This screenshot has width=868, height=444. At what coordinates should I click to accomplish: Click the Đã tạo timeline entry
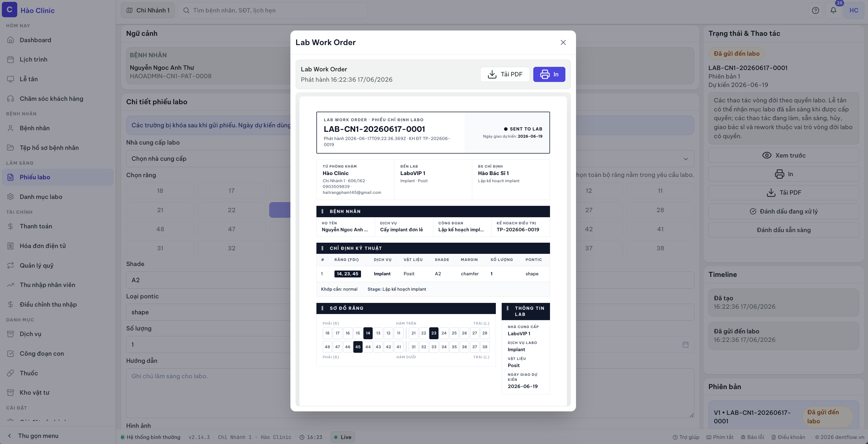pyautogui.click(x=783, y=302)
